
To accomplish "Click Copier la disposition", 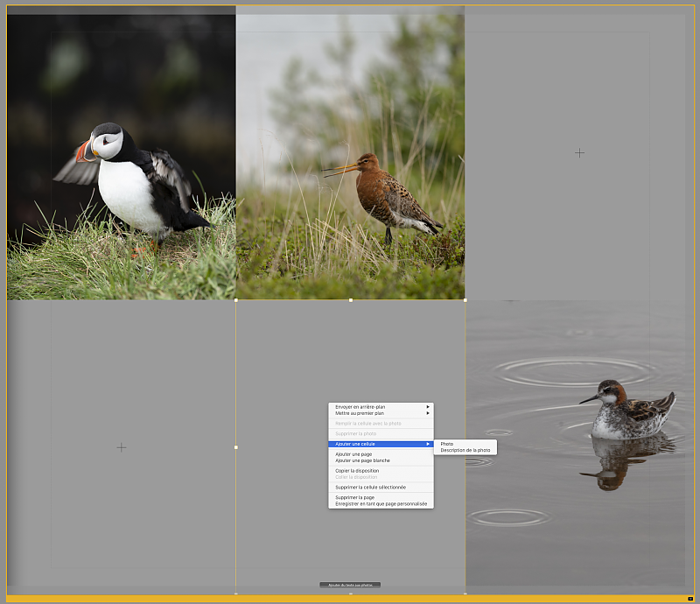I will [x=357, y=471].
